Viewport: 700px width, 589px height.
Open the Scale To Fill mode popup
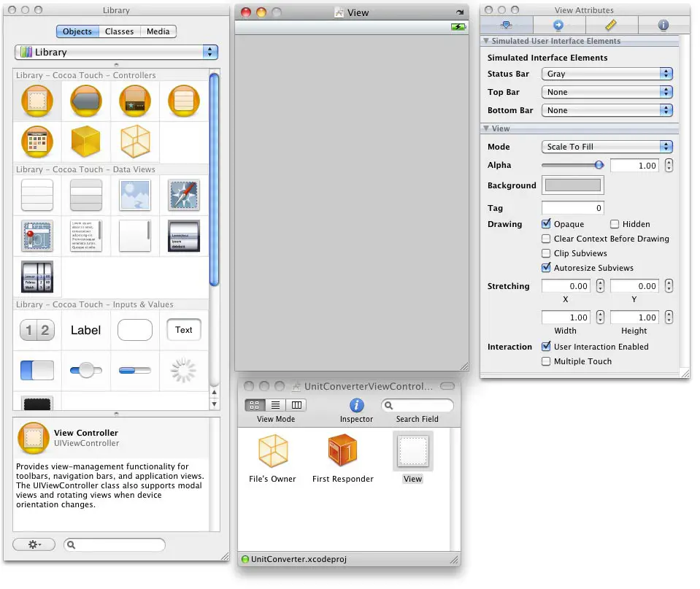(607, 146)
